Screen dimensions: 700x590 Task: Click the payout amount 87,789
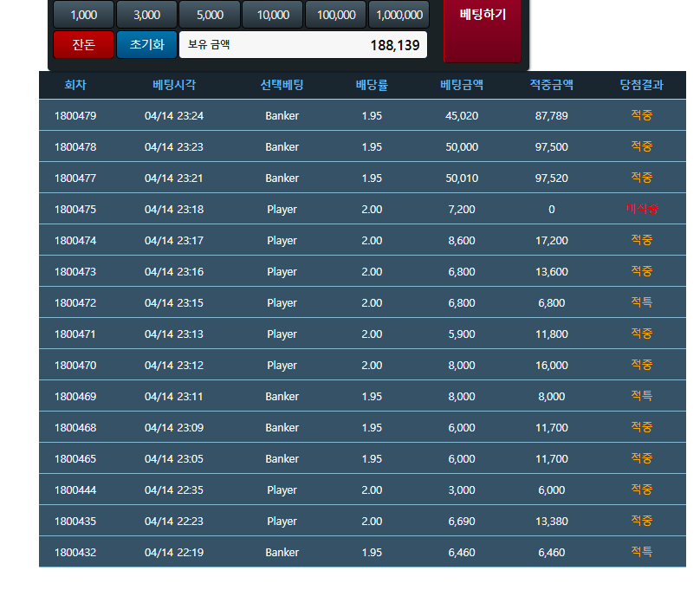click(x=552, y=115)
